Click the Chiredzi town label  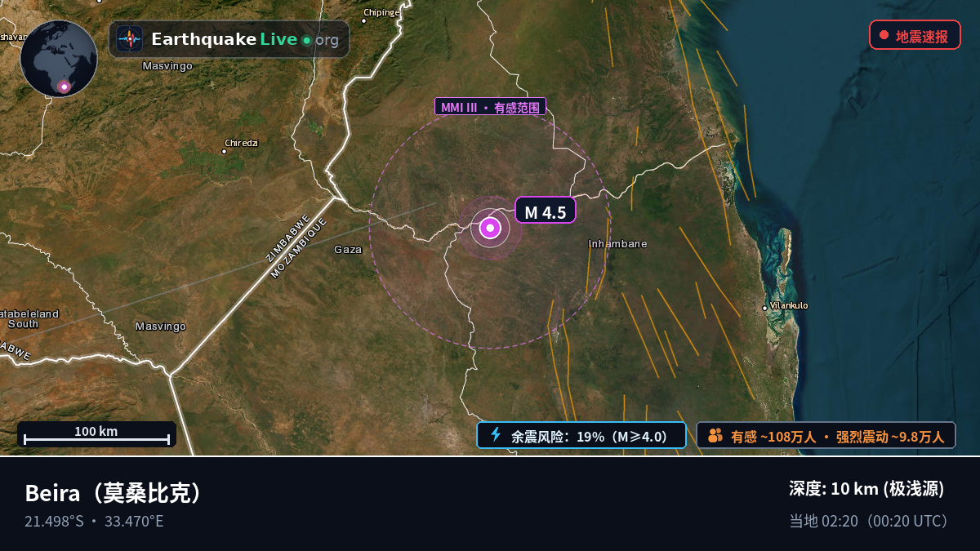242,143
